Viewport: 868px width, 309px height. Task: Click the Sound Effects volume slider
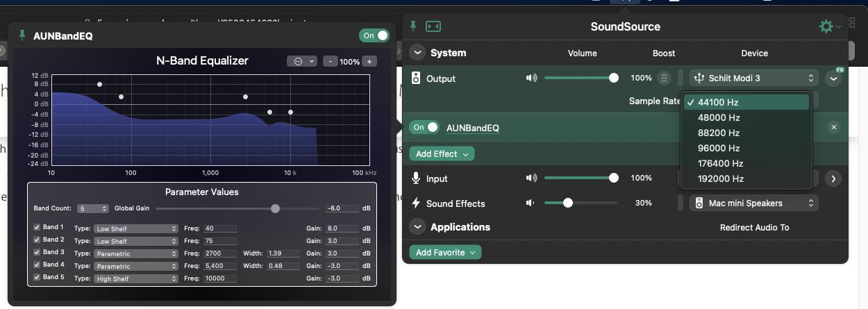pyautogui.click(x=581, y=203)
